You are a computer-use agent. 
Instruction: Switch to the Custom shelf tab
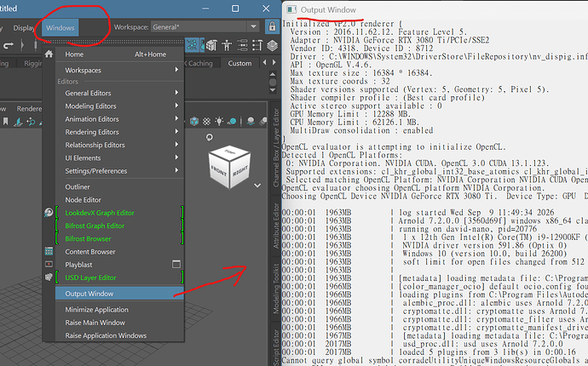239,63
